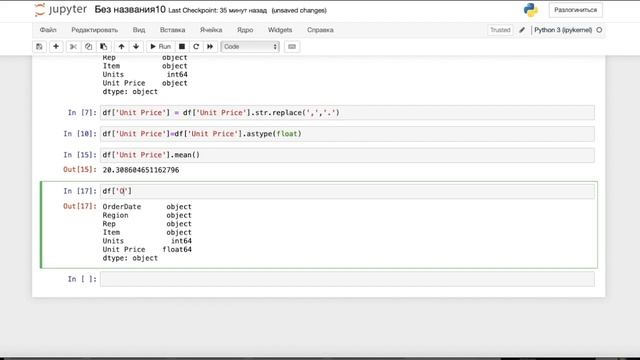
Task: Click into cell In [10] astype(float) code
Action: [x=347, y=134]
